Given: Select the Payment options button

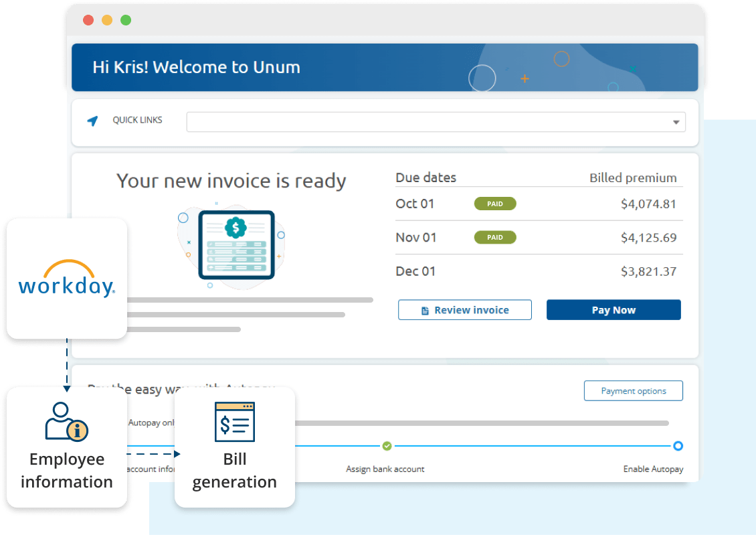Looking at the screenshot, I should [633, 391].
